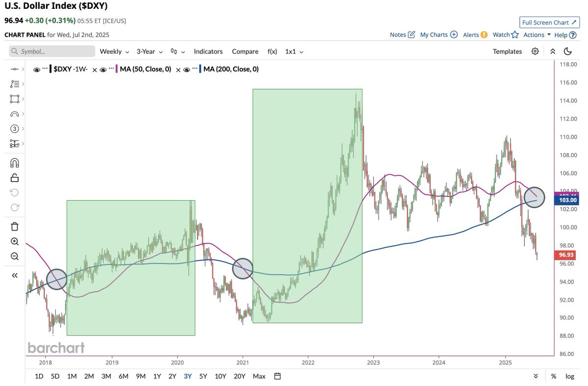Zoom out with the magnifier minus icon
The width and height of the screenshot is (588, 386).
tap(15, 257)
